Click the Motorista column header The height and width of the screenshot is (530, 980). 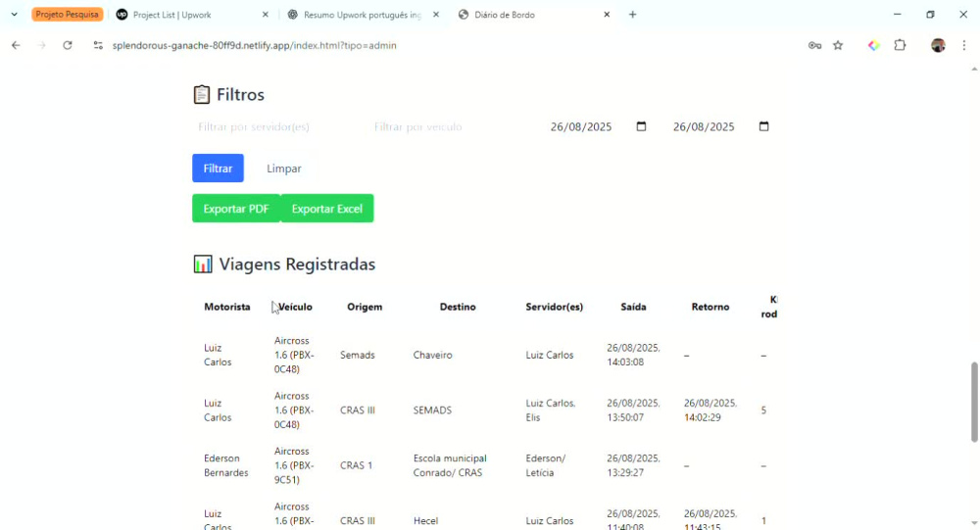coord(227,307)
